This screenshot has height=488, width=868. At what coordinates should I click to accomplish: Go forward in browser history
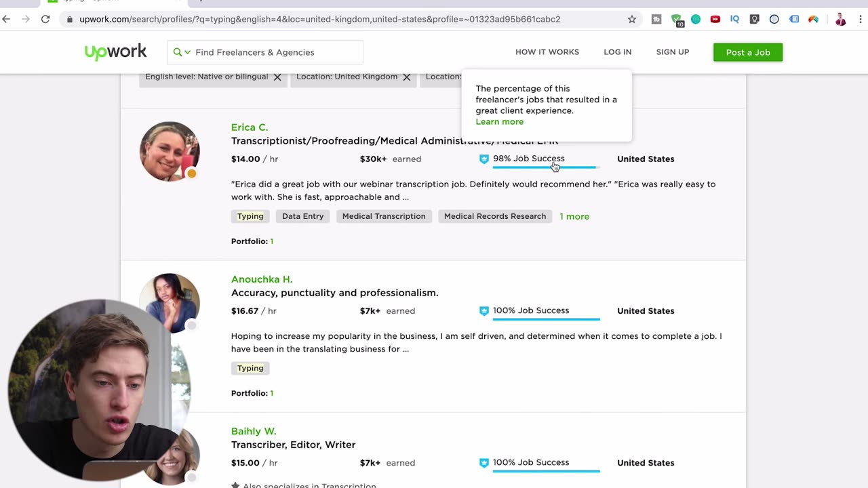tap(26, 19)
